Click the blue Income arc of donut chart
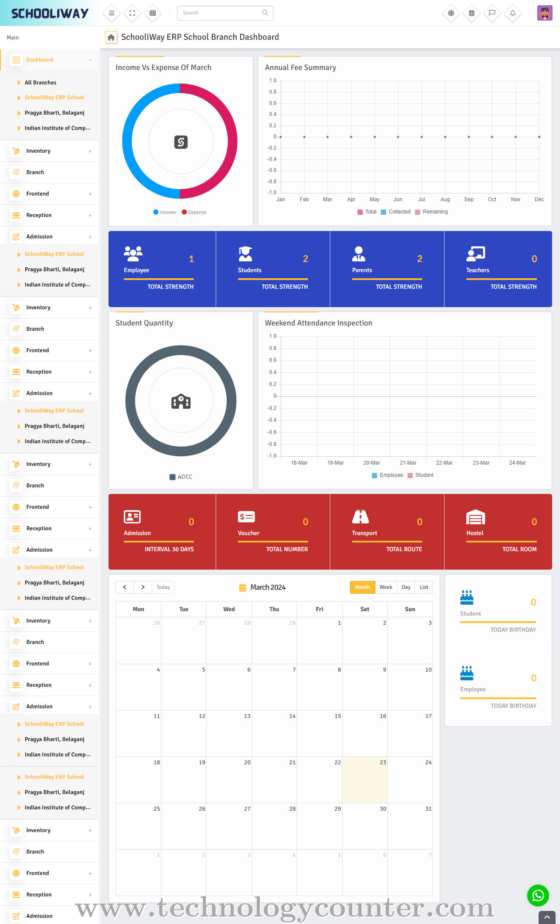The image size is (560, 924). [128, 141]
